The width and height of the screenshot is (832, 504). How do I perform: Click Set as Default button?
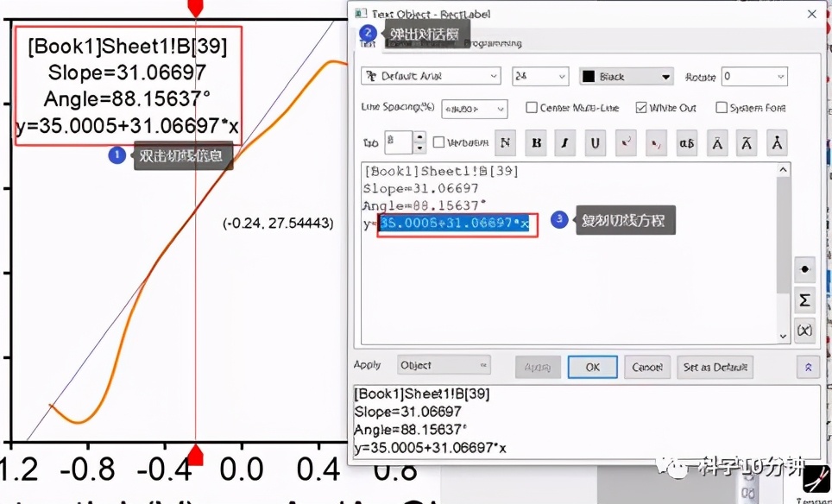coord(715,367)
